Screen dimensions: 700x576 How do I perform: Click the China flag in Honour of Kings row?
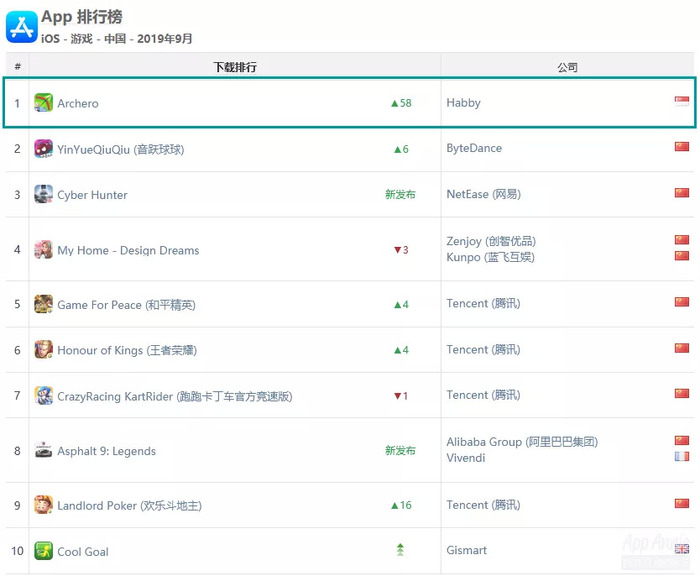tap(682, 348)
